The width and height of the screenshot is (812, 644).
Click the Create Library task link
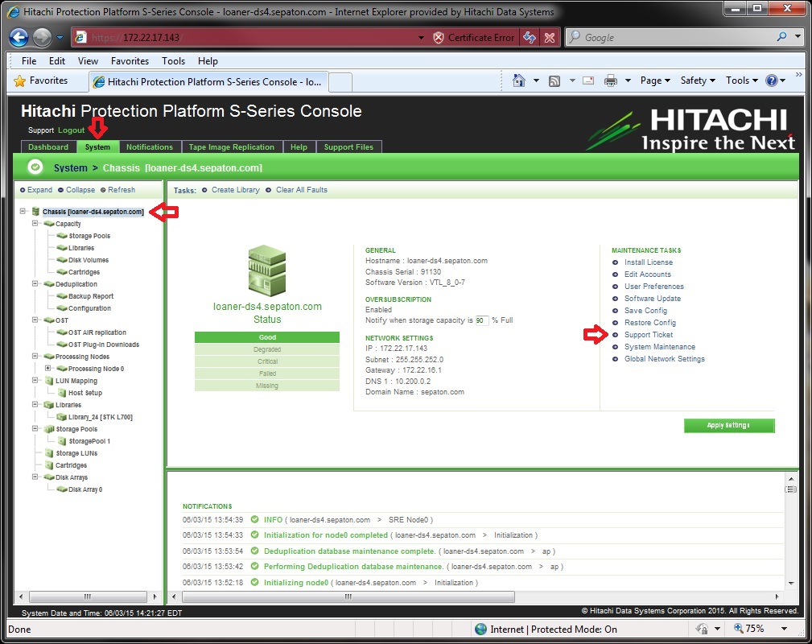click(236, 190)
